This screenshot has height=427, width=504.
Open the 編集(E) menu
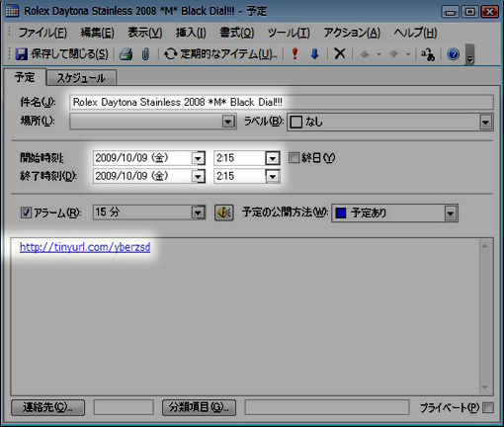[x=98, y=33]
